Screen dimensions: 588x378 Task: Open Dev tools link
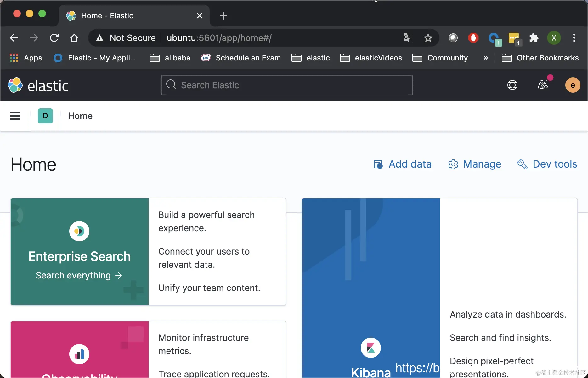547,164
